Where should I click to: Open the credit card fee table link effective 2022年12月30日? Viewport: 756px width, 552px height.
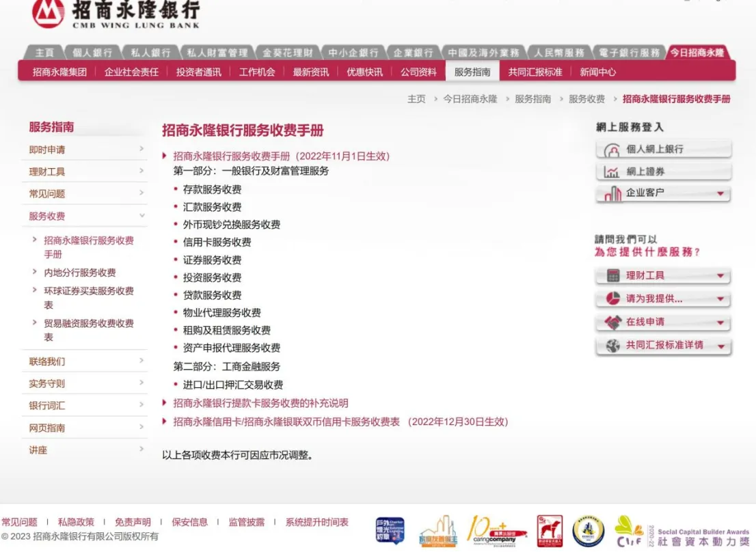(340, 422)
